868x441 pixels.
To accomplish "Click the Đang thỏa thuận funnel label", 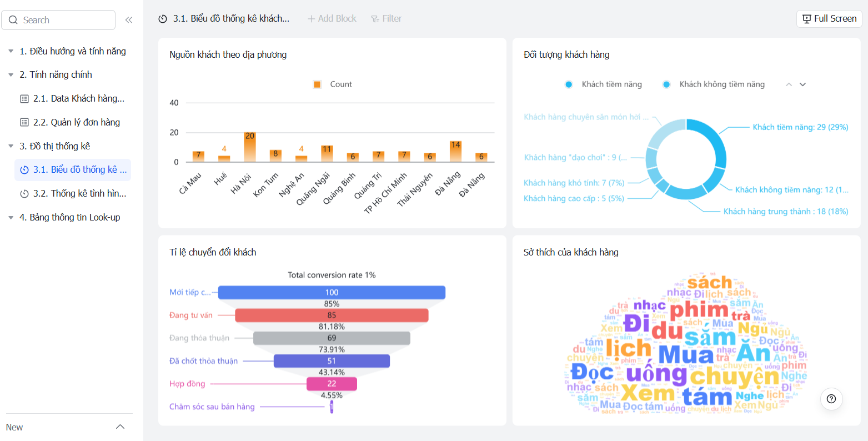I will [x=199, y=338].
